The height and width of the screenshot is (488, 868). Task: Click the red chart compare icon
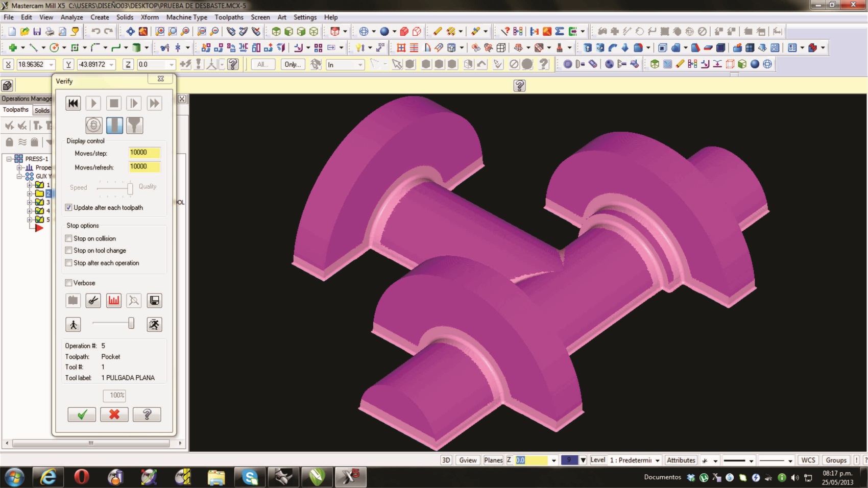(113, 301)
